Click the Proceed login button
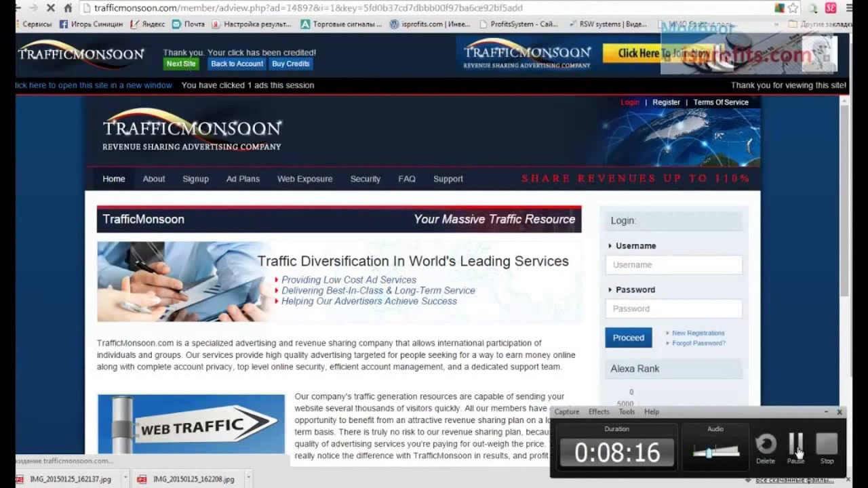 (x=629, y=338)
